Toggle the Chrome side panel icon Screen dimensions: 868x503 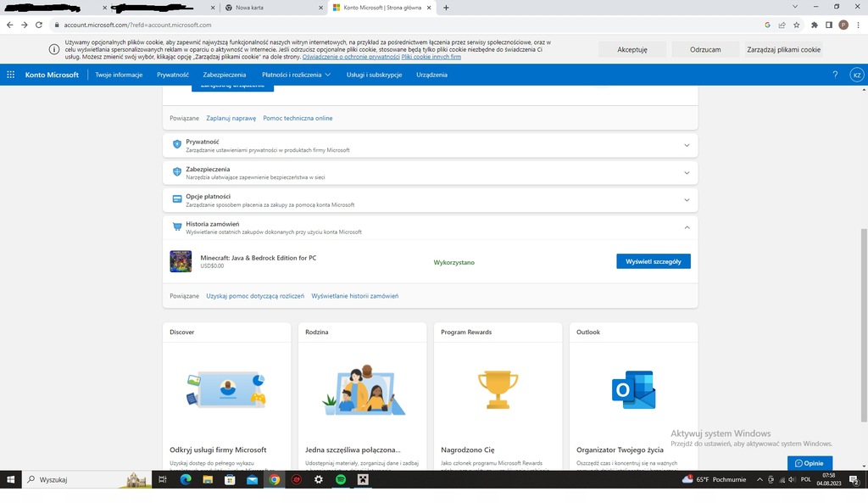[829, 25]
